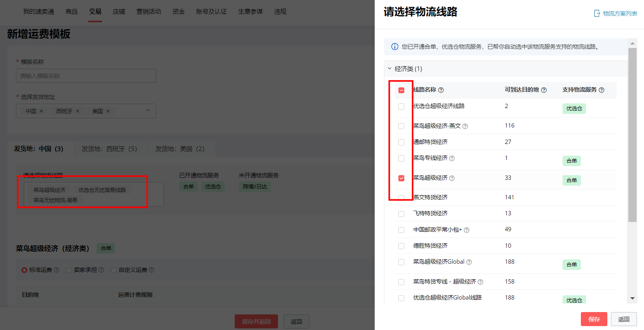The width and height of the screenshot is (644, 330).
Task: Click help icon next to 自定义运费
Action: (x=152, y=270)
